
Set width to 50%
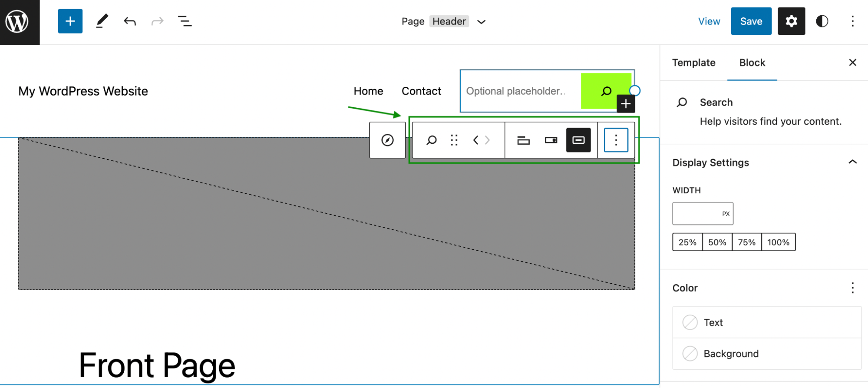pyautogui.click(x=717, y=242)
